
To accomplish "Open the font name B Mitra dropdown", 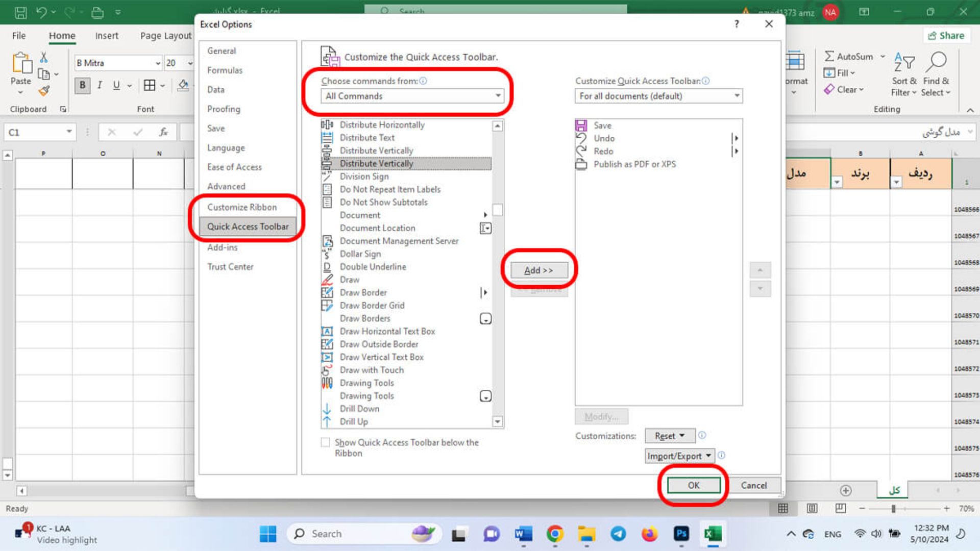I will 158,63.
